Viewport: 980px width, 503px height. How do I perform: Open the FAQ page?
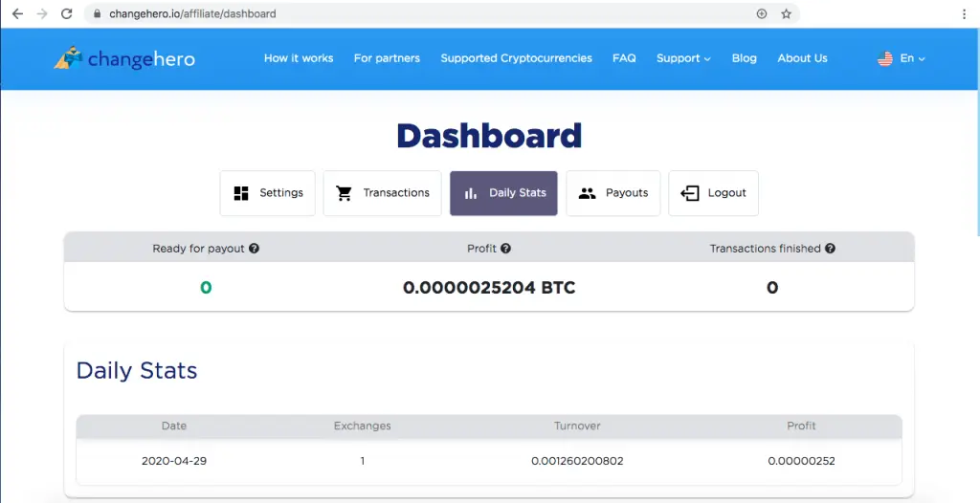624,58
